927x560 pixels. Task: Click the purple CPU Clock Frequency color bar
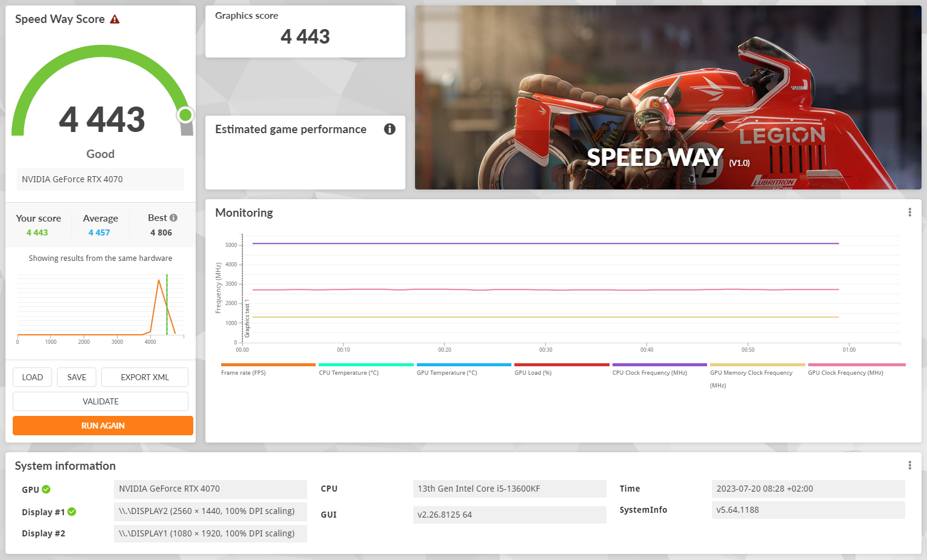[x=659, y=364]
